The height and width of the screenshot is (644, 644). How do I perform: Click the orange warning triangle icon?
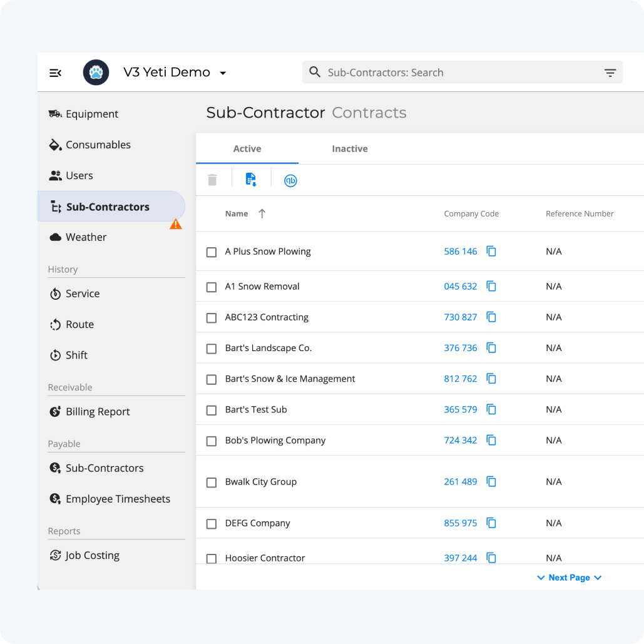pyautogui.click(x=176, y=224)
